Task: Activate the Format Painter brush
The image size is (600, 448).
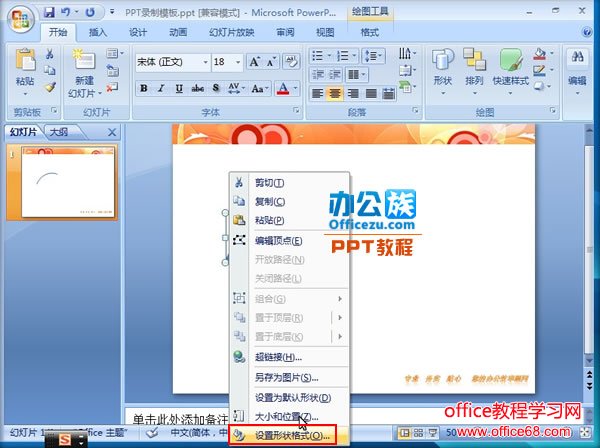Action: coord(49,87)
